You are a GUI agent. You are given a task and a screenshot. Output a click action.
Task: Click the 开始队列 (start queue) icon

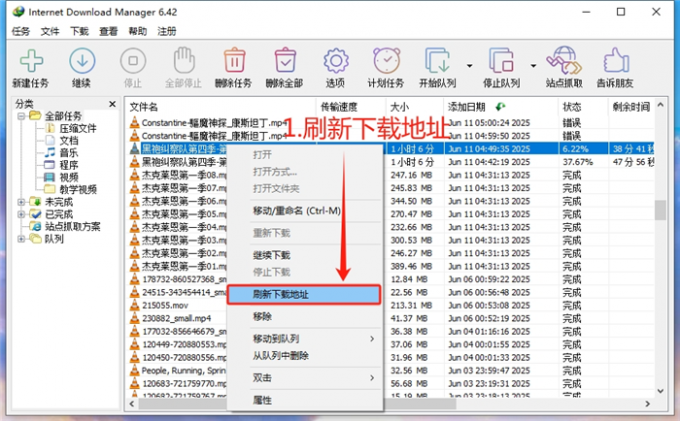tap(438, 61)
